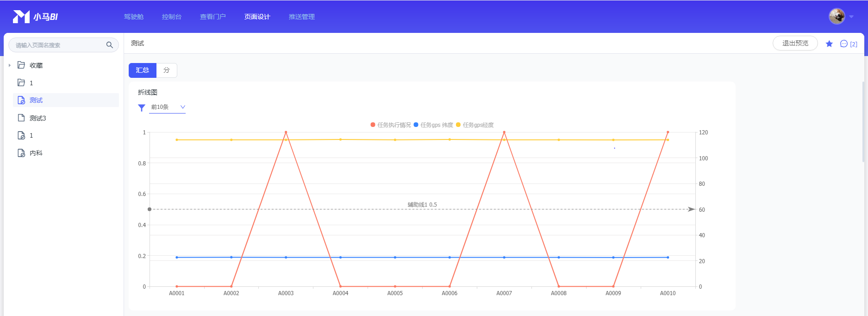Click the user avatar picture
The width and height of the screenshot is (868, 316).
click(837, 16)
